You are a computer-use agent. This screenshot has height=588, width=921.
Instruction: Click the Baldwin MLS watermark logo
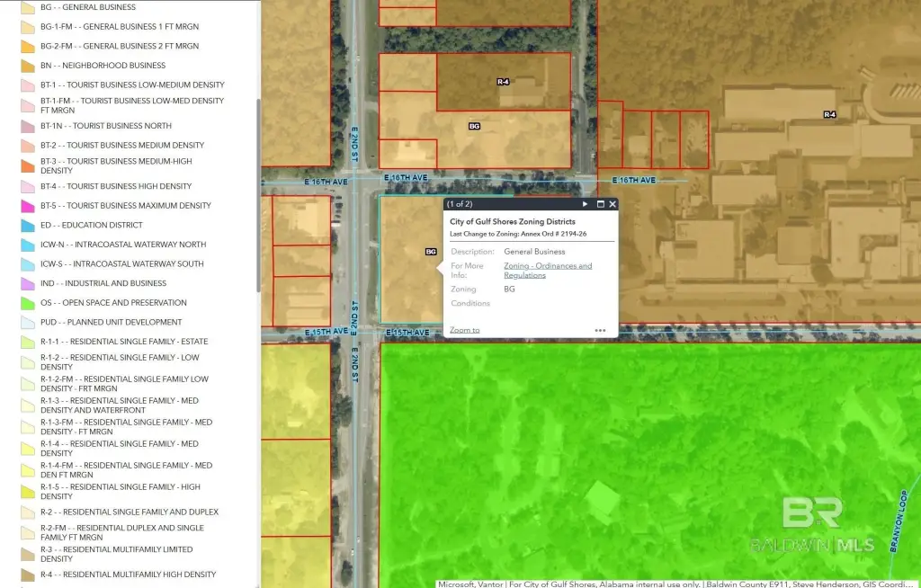pos(811,525)
